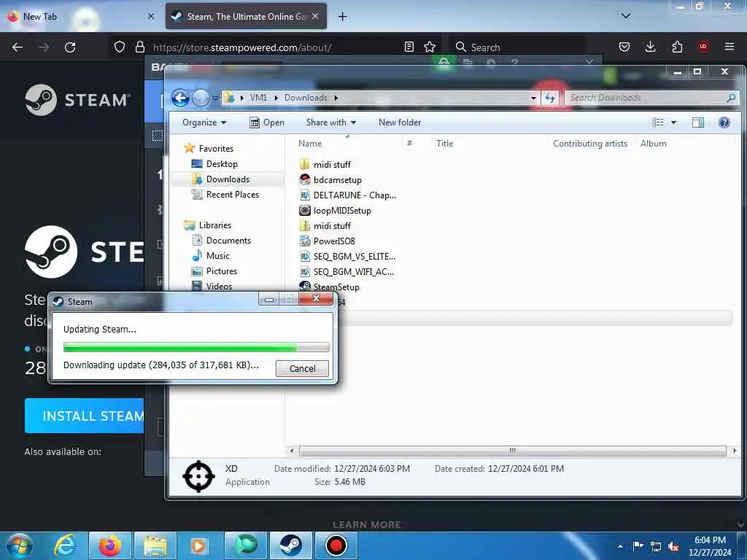Screen dimensions: 747x560
Task: View site security padlock info
Action: 139,47
